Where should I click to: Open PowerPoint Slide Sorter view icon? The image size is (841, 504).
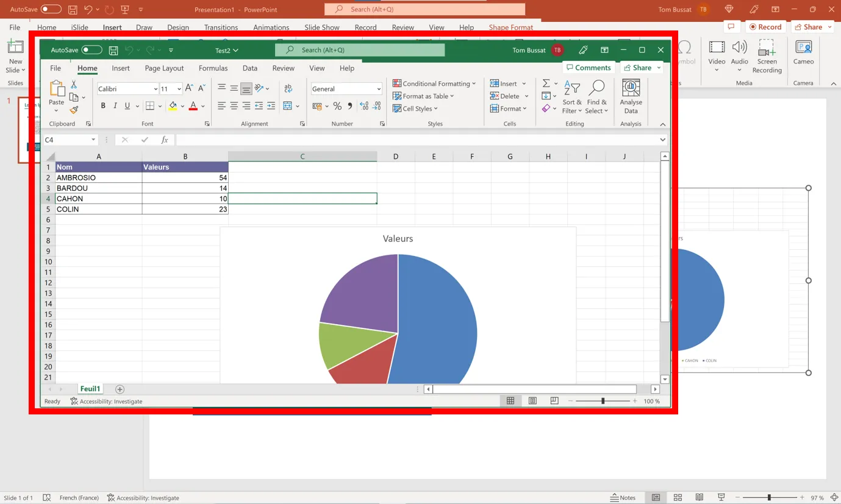678,497
